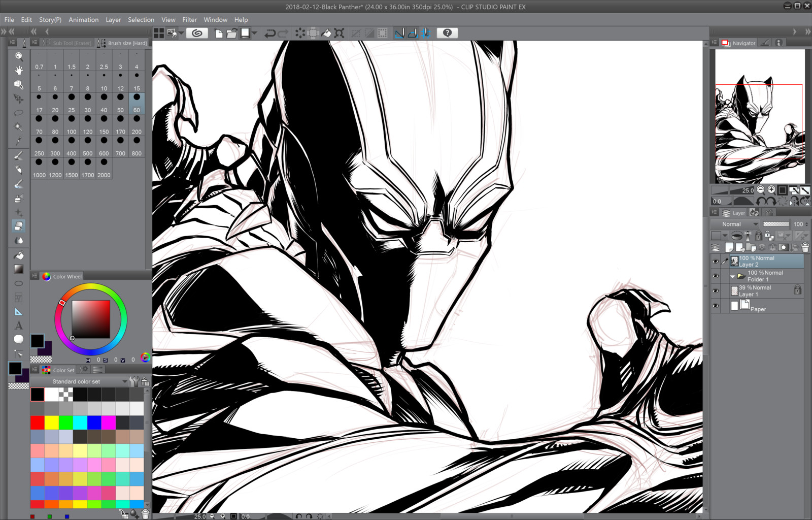Select the Airbrush tool
This screenshot has height=520, width=812.
pyautogui.click(x=19, y=198)
